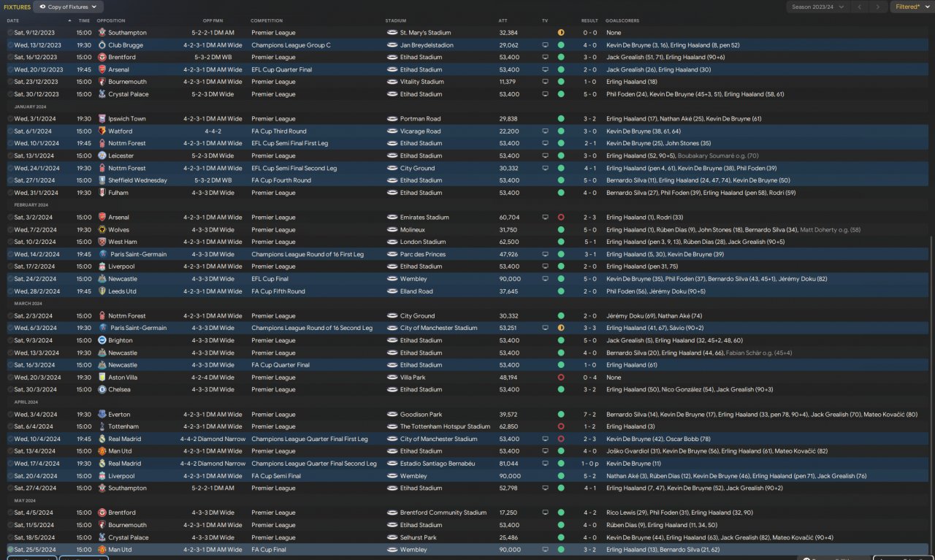Viewport: 935px width, 560px height.
Task: Click TV icon on Newcastle EFL Cup Final row
Action: (545, 279)
